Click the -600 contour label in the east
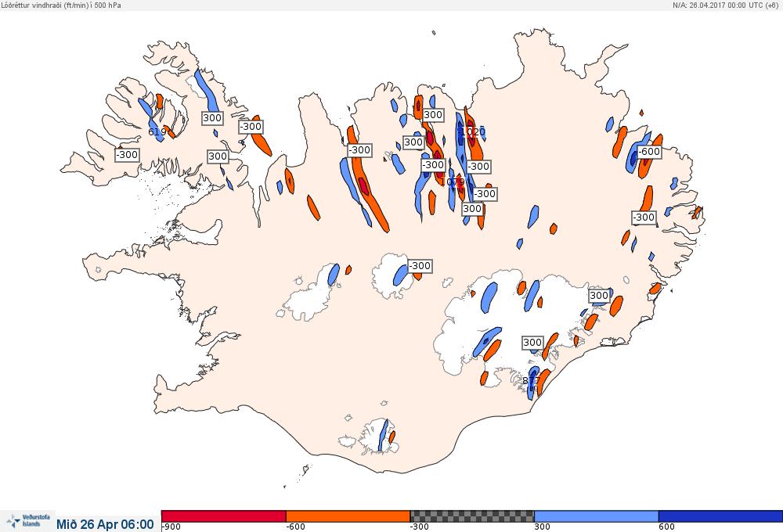Viewport: 783px width, 532px height. [649, 151]
